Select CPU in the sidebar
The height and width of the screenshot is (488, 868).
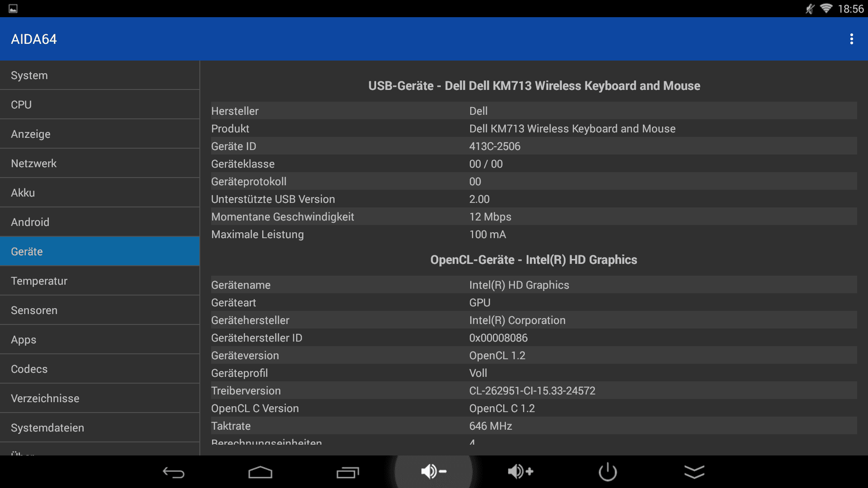pos(99,105)
